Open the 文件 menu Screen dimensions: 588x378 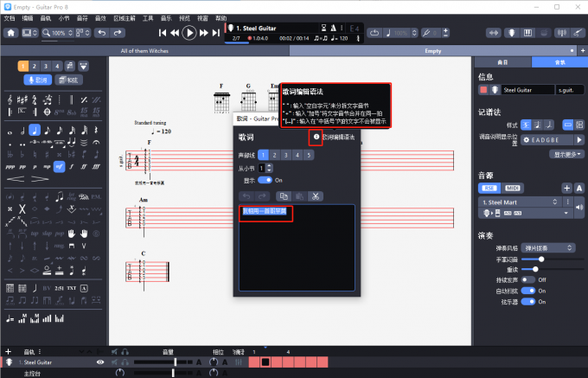[x=10, y=17]
